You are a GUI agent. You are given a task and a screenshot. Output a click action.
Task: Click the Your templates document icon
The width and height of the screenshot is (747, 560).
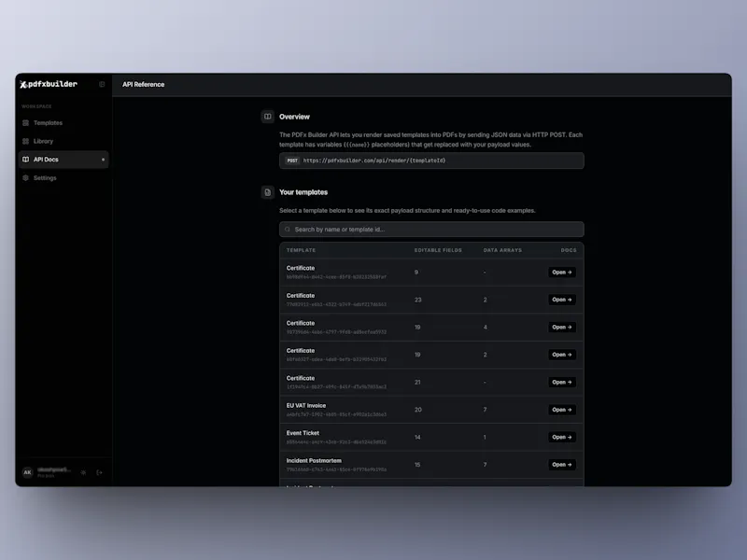click(268, 192)
